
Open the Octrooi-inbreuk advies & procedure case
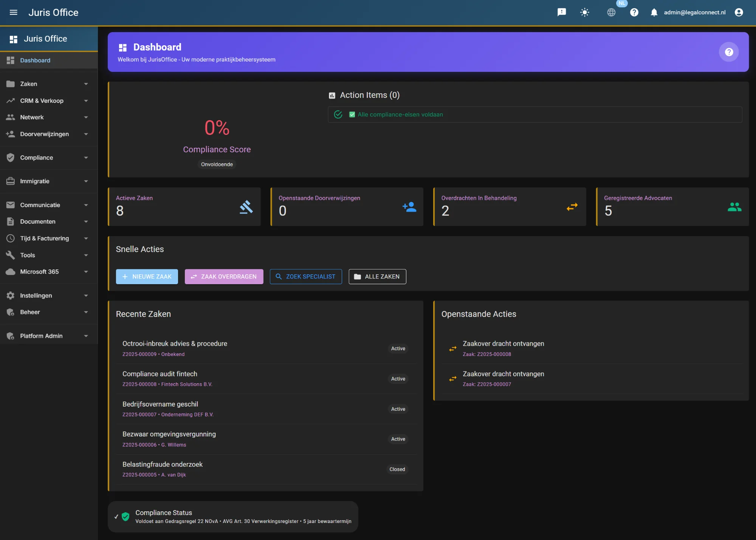[x=175, y=344]
